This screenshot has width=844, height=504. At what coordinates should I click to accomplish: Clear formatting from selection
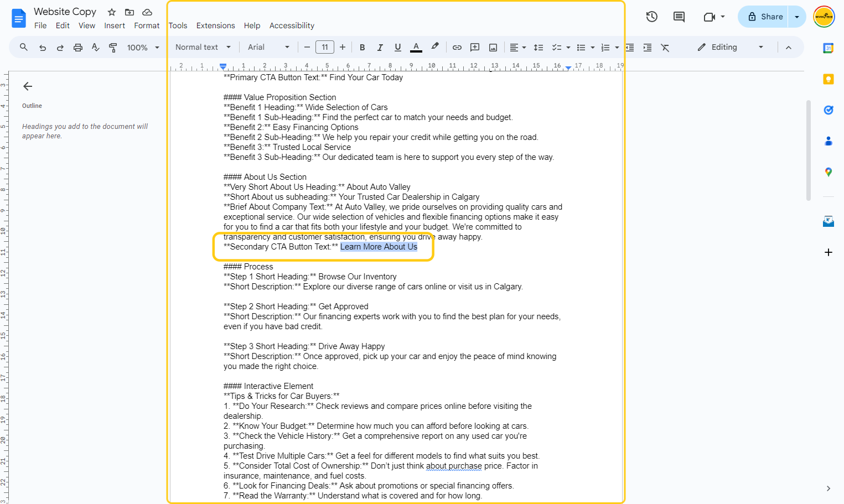coord(665,48)
